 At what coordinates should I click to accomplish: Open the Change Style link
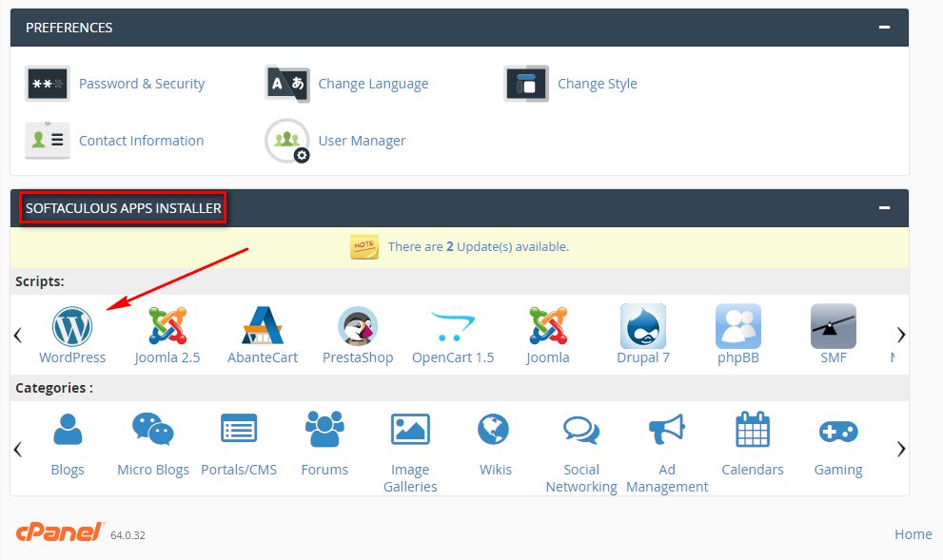click(x=598, y=84)
